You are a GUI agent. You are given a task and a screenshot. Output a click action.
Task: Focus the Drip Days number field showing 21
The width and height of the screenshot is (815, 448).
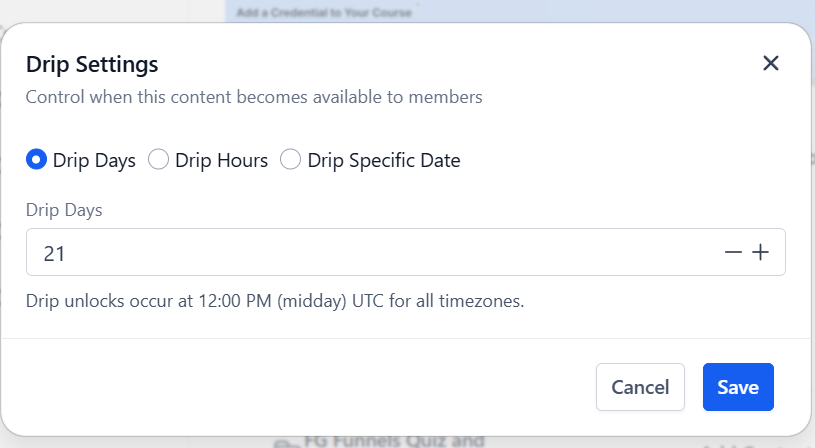click(405, 252)
